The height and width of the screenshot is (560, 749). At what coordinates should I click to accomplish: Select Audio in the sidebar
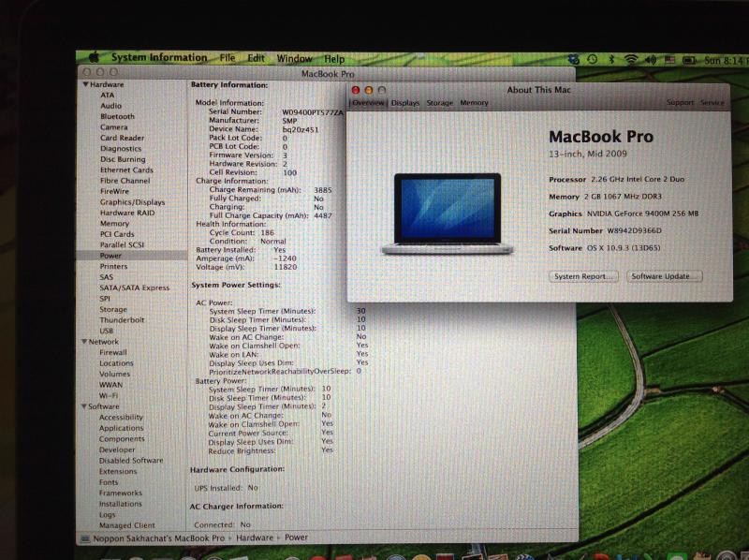110,106
